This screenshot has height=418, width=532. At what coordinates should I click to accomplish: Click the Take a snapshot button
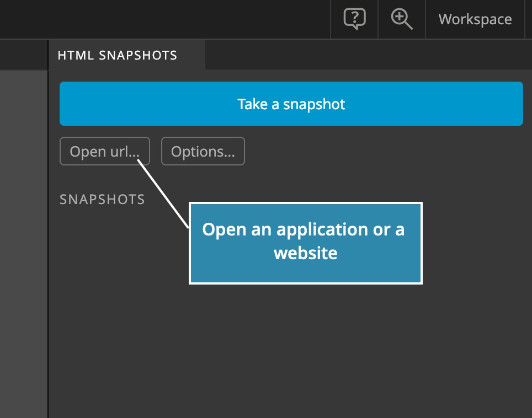(291, 104)
